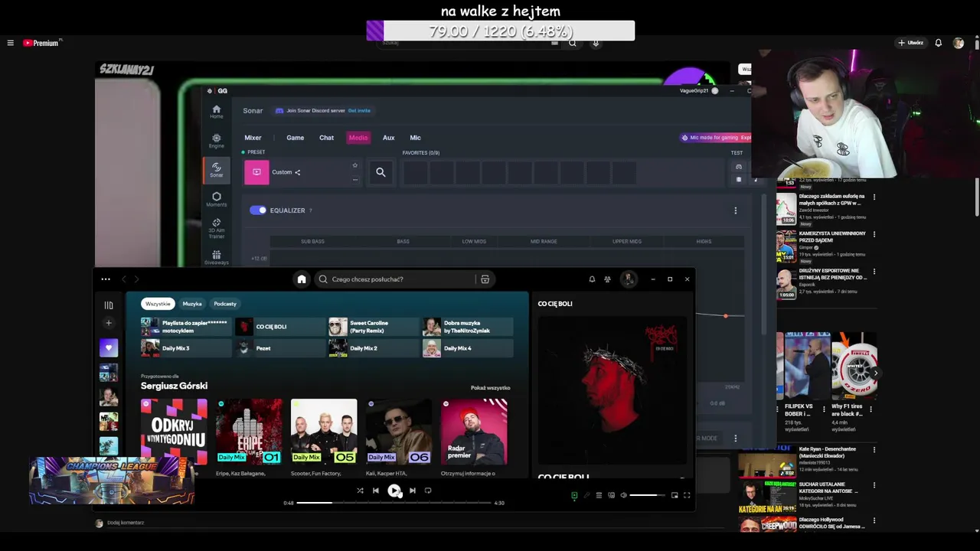The image size is (980, 551).
Task: Switch to Mic tab in Sonar
Action: [415, 138]
